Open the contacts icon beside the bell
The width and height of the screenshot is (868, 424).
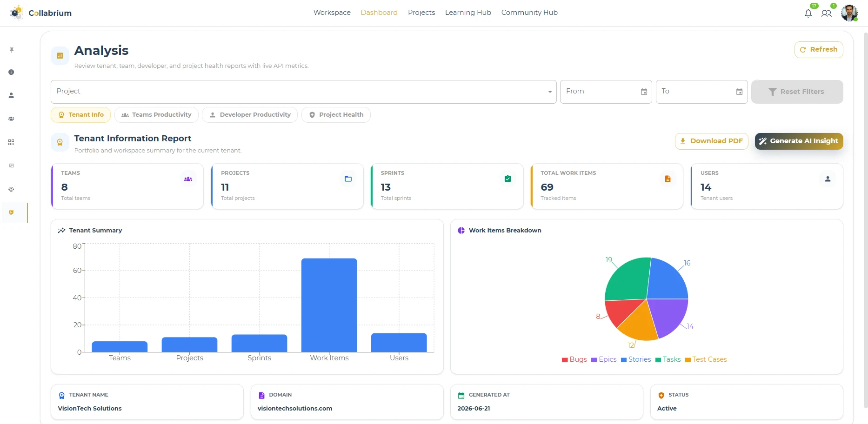tap(826, 13)
